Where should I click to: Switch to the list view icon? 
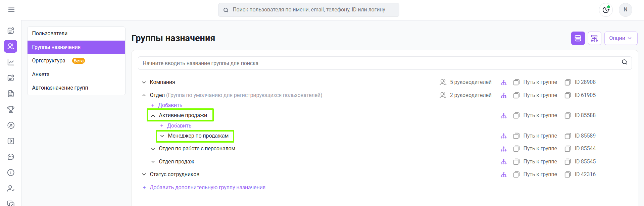point(578,38)
